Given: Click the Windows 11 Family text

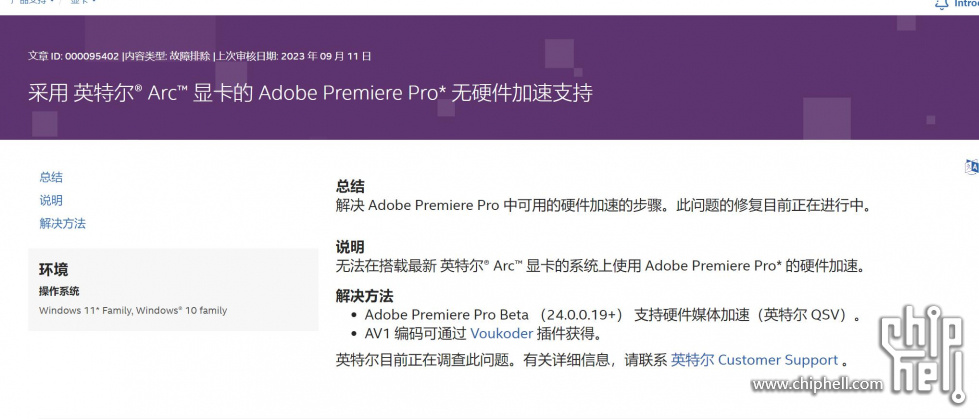Looking at the screenshot, I should (x=85, y=310).
